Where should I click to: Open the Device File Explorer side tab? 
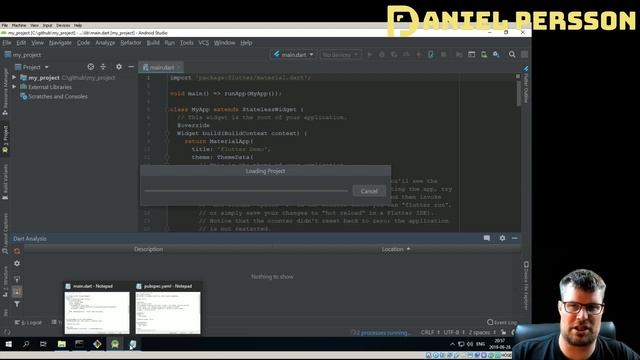(526, 286)
